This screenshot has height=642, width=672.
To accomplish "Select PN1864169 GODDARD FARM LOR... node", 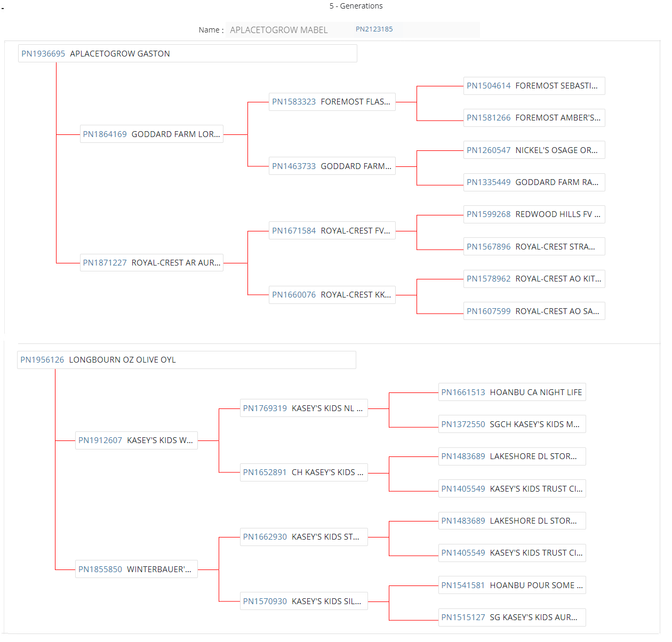I will tap(151, 134).
